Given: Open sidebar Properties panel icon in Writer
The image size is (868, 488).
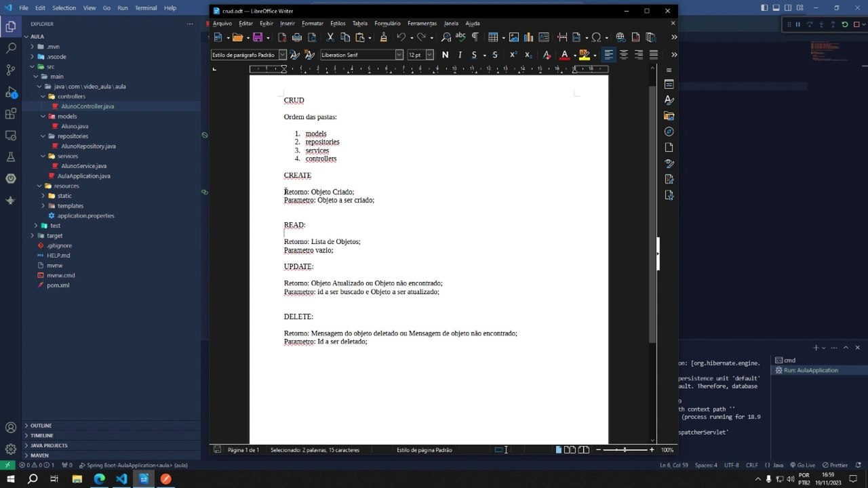Looking at the screenshot, I should click(669, 84).
